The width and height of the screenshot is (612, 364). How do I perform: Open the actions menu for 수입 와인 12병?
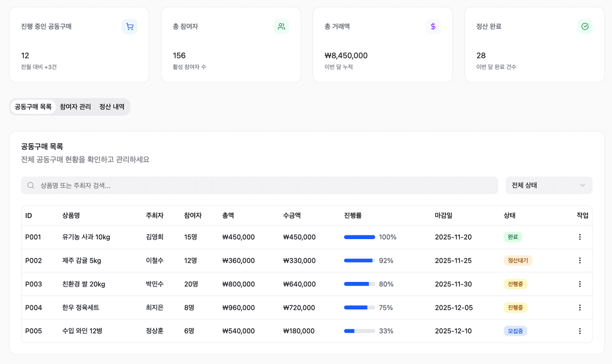pos(580,331)
